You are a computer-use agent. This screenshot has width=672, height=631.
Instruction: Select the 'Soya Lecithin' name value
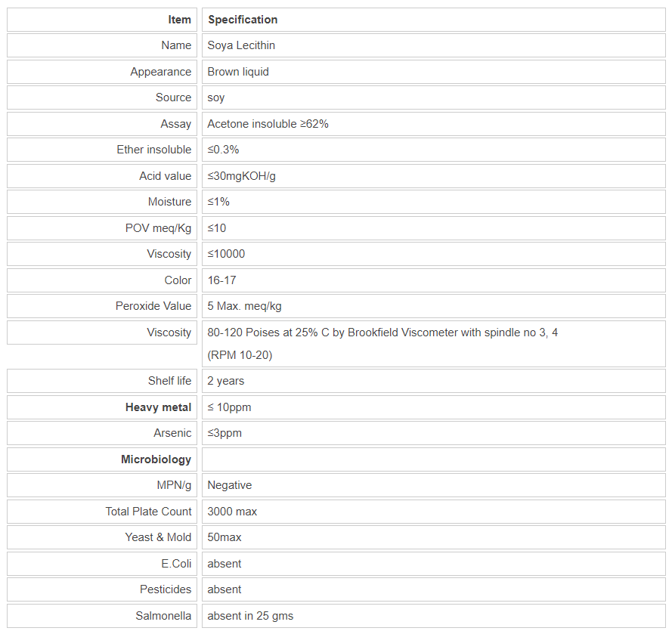(x=241, y=45)
